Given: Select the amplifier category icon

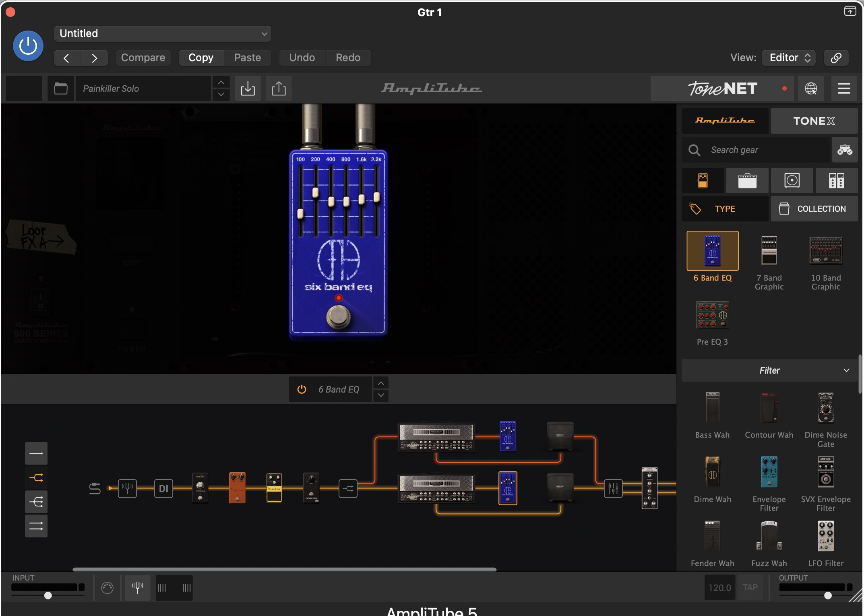Looking at the screenshot, I should tap(747, 180).
